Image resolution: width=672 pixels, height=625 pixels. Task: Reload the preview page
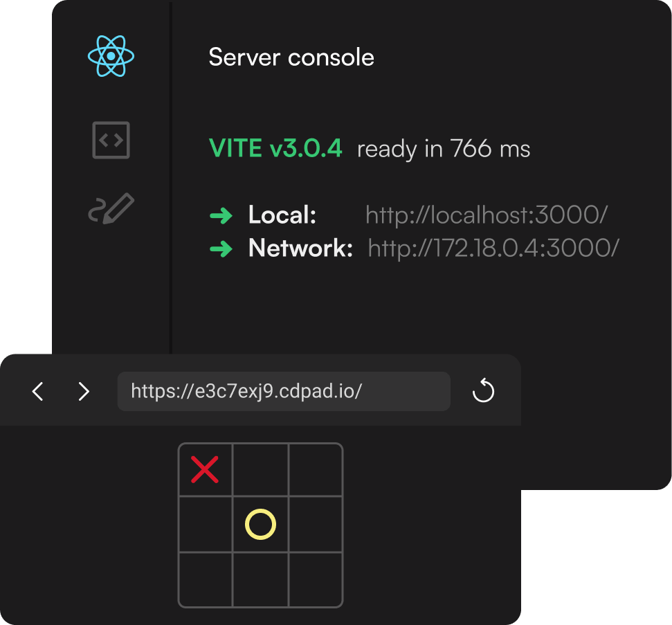(483, 392)
